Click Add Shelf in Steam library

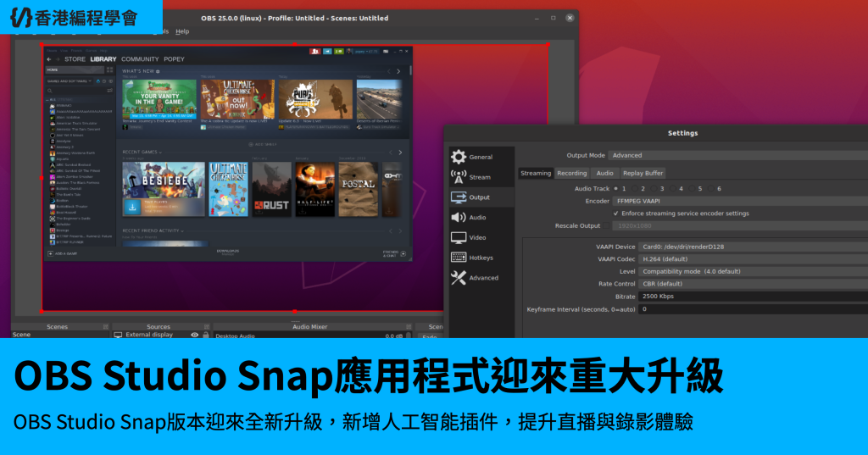click(263, 145)
